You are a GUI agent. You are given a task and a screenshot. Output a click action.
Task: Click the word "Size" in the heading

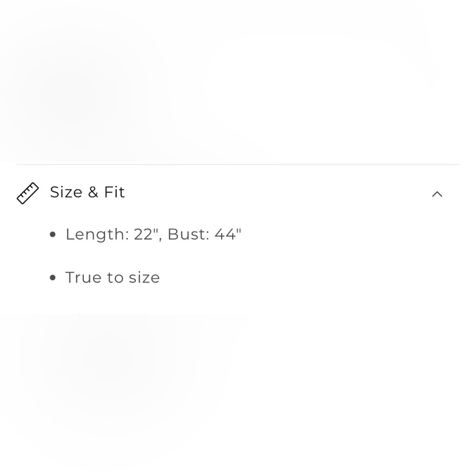[66, 192]
